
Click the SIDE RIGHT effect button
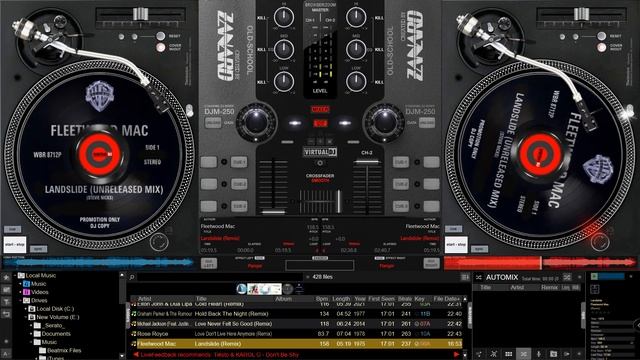click(431, 264)
